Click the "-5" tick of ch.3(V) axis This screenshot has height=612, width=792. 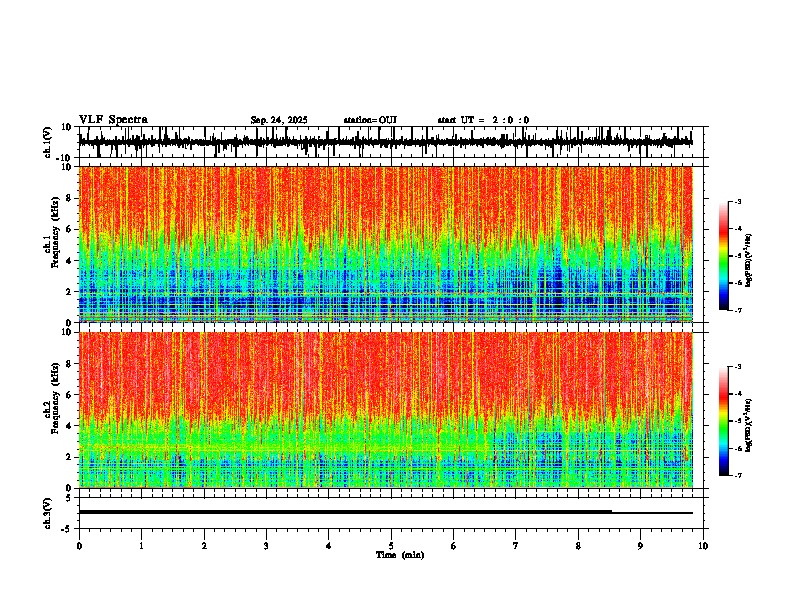(x=67, y=529)
